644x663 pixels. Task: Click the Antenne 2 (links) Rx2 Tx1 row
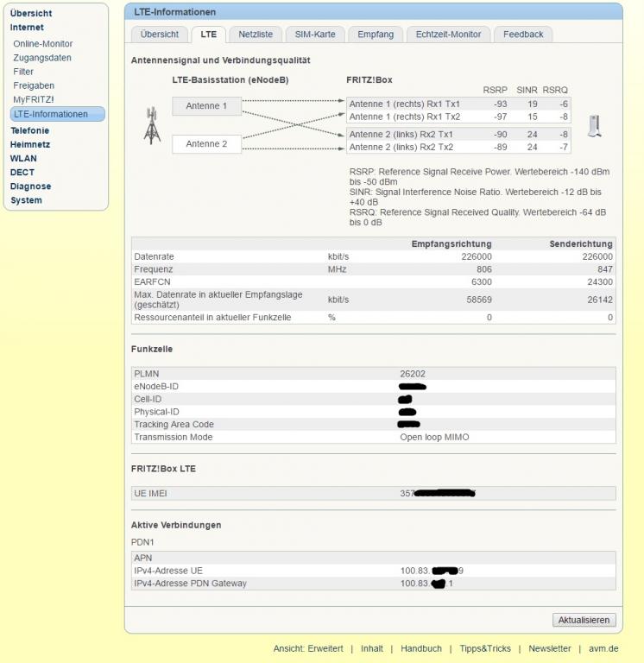pos(458,135)
